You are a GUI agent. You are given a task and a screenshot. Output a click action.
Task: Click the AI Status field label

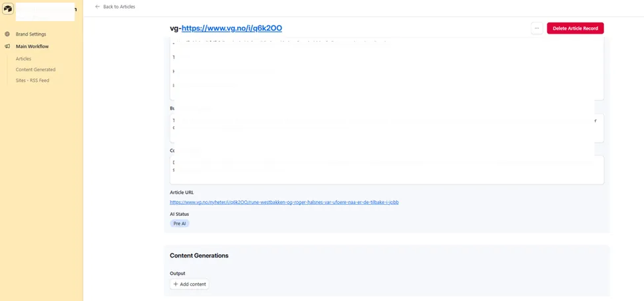pyautogui.click(x=180, y=214)
